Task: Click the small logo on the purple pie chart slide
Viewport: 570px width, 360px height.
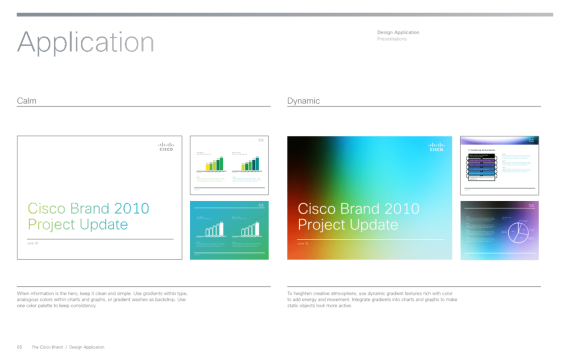Action: tap(531, 206)
